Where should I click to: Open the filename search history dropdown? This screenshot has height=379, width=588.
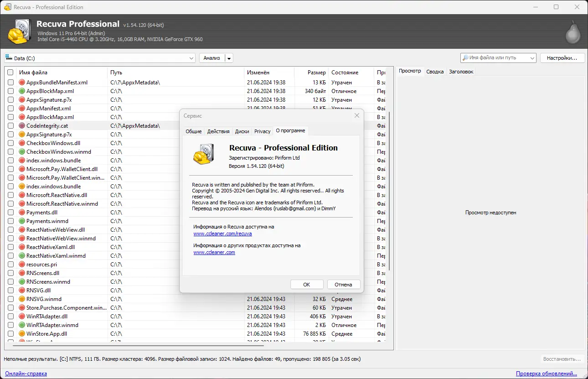click(531, 57)
